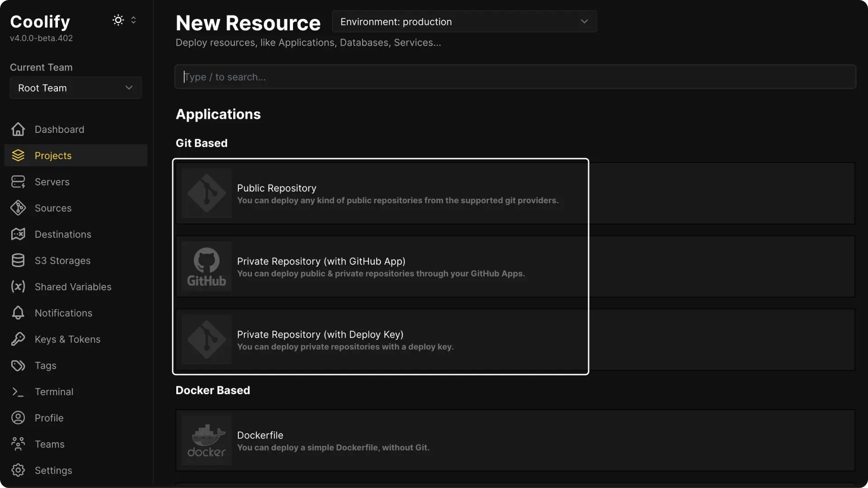Open Keys & Tokens via the key icon
The image size is (868, 488).
[18, 339]
